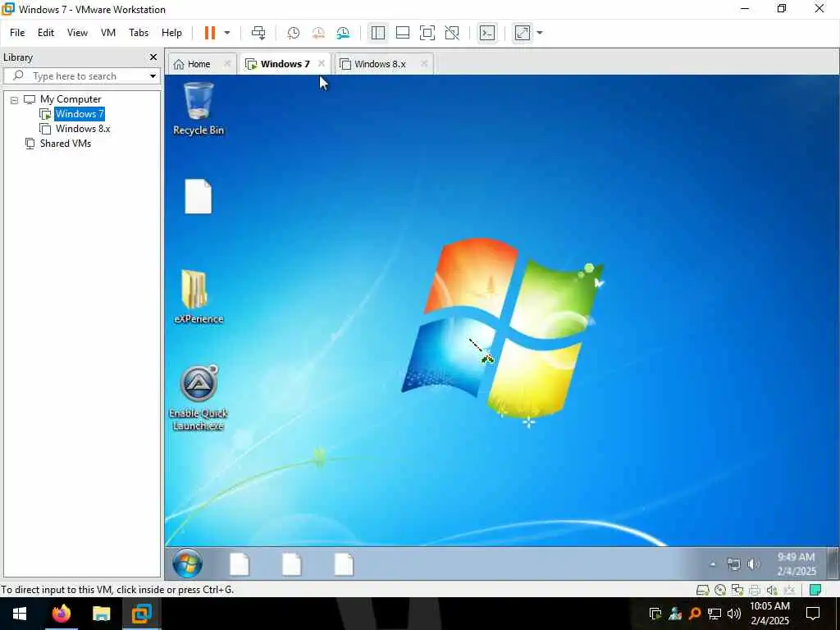Close the Windows 8.x tab
The height and width of the screenshot is (630, 840).
[x=424, y=63]
